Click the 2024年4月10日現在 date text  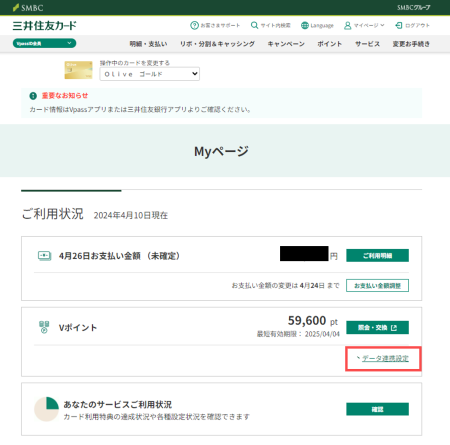coord(131,215)
